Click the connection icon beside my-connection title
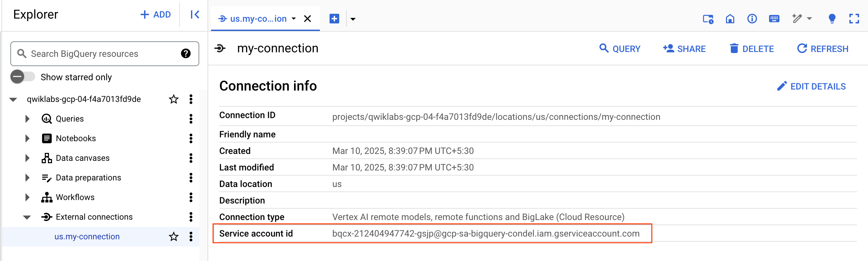Screen dimensions: 868x261 220,48
